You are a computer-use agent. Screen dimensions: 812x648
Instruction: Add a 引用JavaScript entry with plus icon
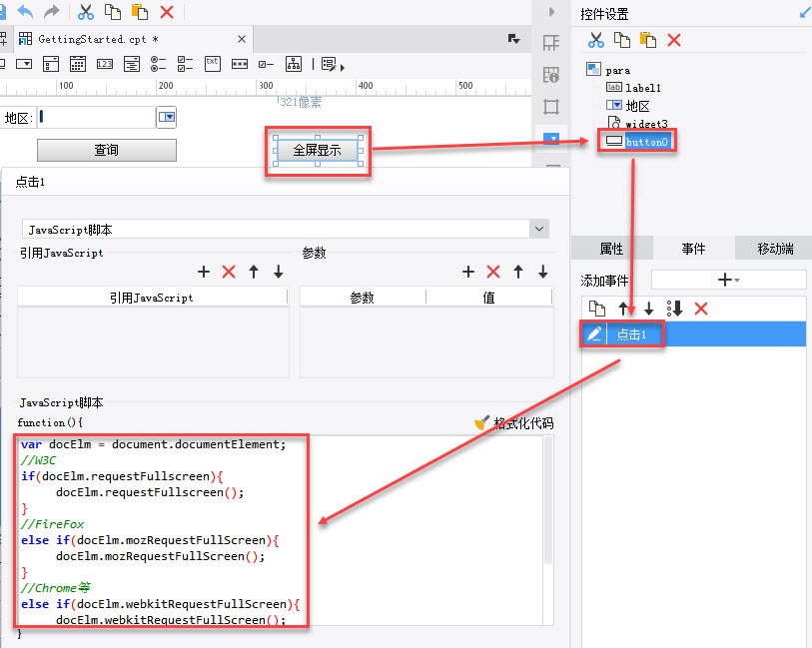204,272
